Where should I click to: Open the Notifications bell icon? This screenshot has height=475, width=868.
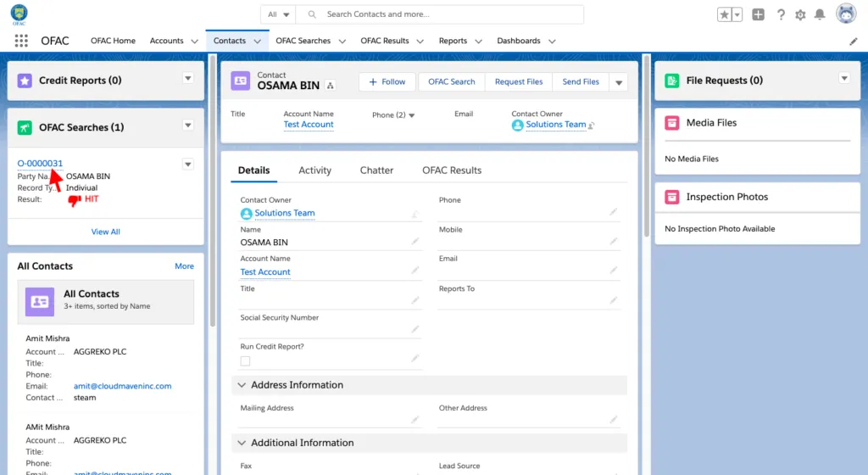820,14
